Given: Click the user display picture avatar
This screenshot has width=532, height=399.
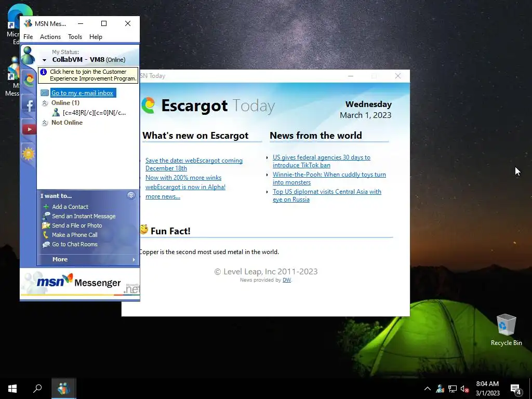Looking at the screenshot, I should 28,56.
